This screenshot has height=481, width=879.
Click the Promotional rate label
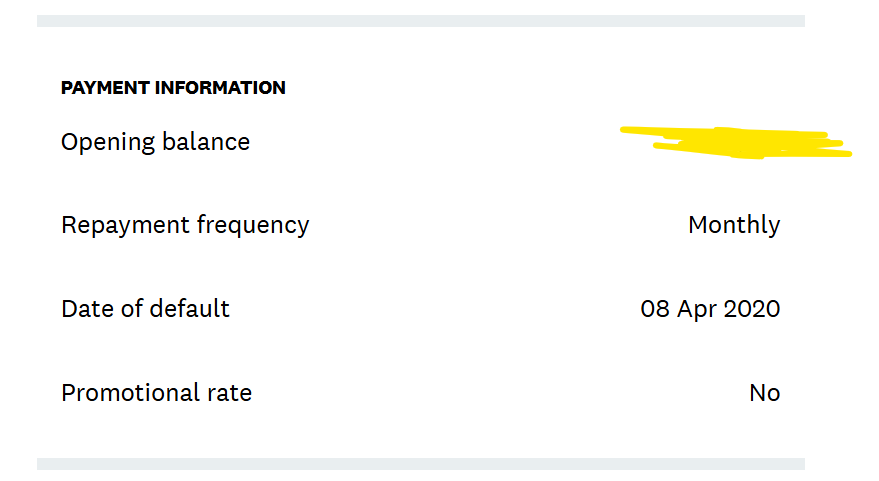point(156,393)
